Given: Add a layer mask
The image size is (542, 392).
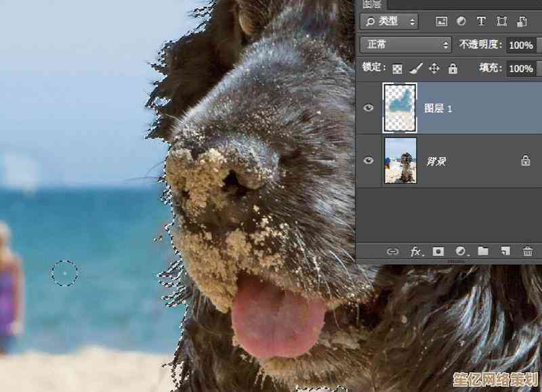Looking at the screenshot, I should tap(438, 251).
